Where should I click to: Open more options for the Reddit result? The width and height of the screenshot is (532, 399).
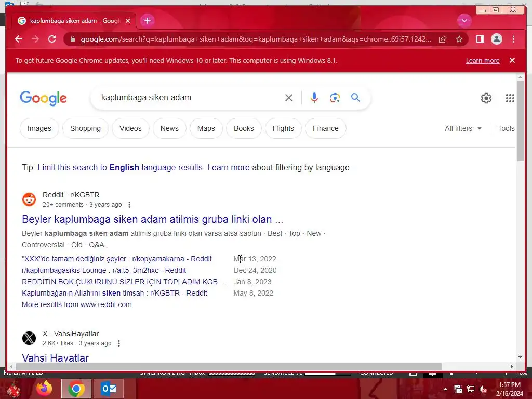pyautogui.click(x=129, y=205)
